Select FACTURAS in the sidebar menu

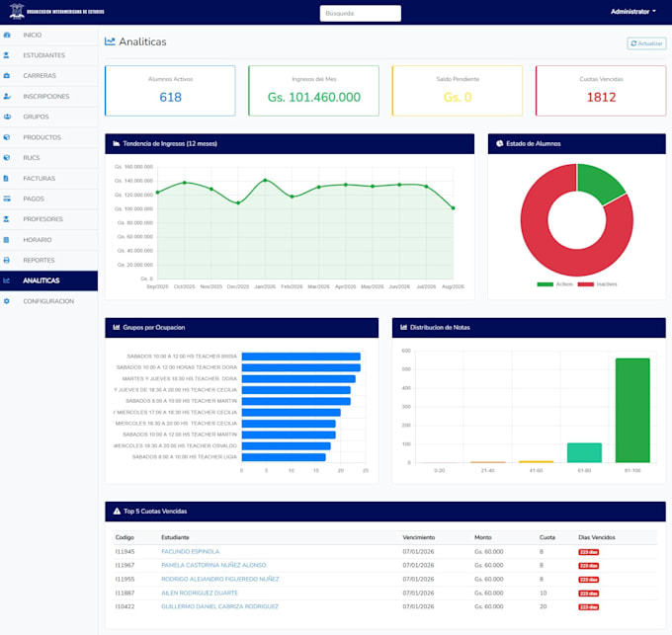(48, 178)
